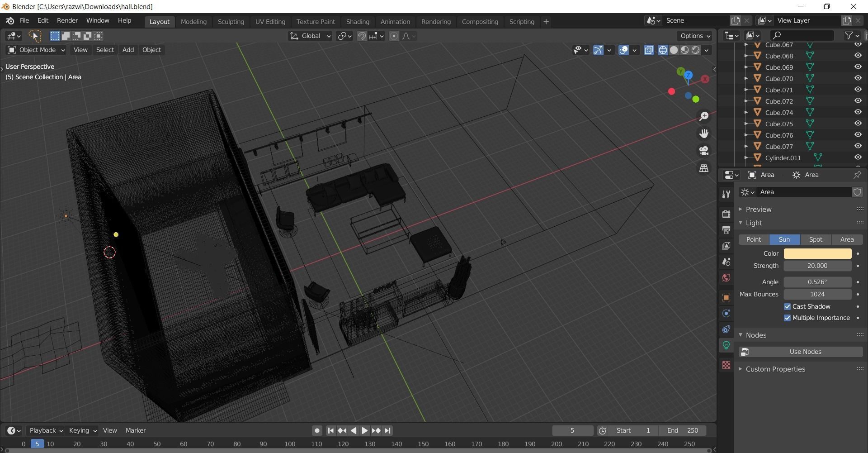Set light type to Area
The height and width of the screenshot is (453, 868).
pyautogui.click(x=847, y=239)
